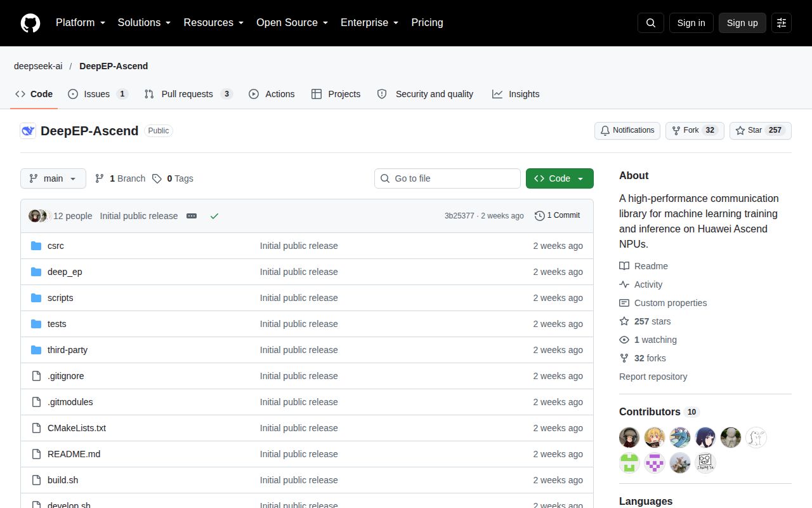Open the build.sh file
The height and width of the screenshot is (508, 812).
click(63, 480)
